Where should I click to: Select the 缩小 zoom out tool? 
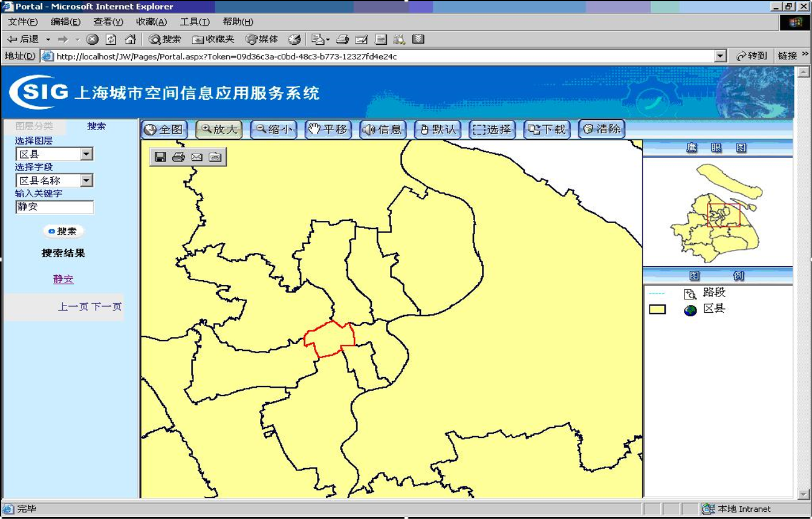point(273,129)
